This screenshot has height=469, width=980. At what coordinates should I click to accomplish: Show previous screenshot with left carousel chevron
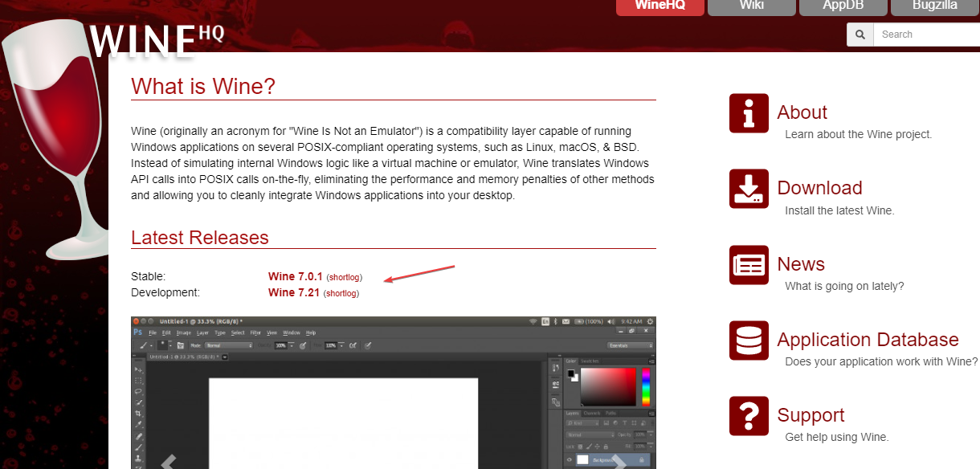169,462
